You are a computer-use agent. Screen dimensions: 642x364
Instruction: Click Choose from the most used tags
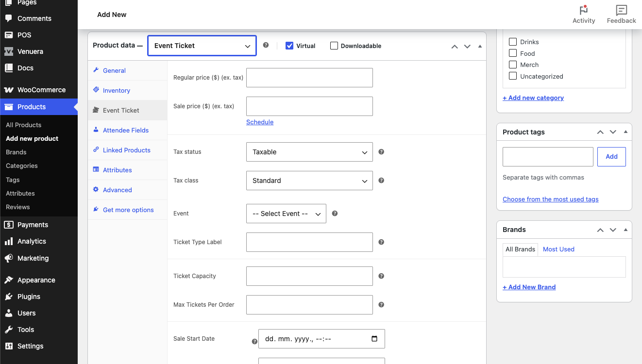551,199
